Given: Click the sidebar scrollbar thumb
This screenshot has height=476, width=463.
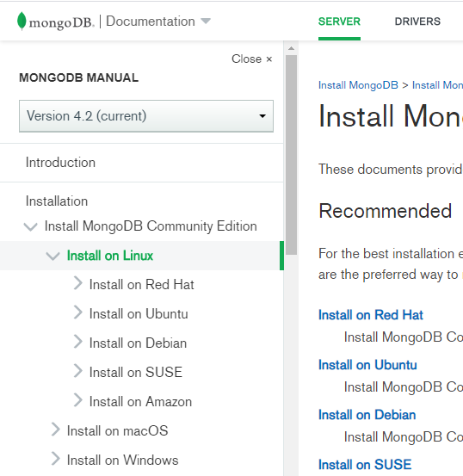Looking at the screenshot, I should tap(291, 155).
